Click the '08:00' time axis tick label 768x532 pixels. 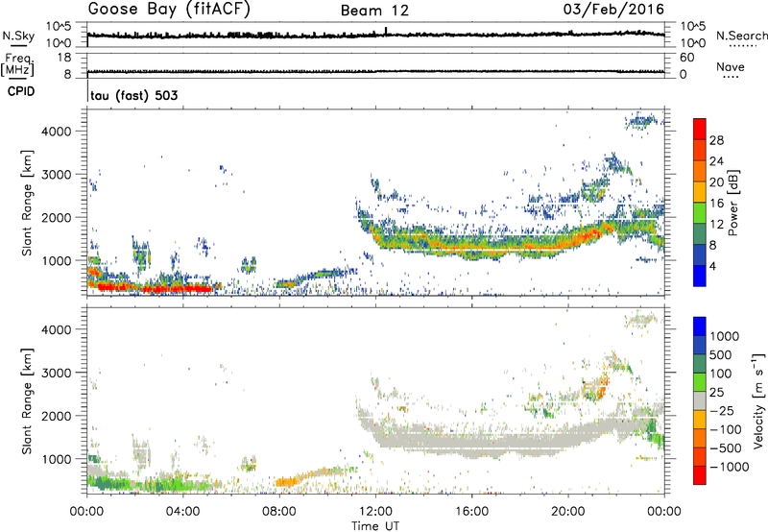[x=279, y=512]
